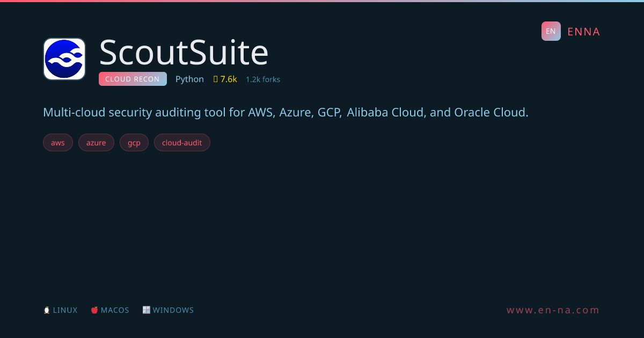
Task: Visit the www.en-na.com link
Action: point(553,310)
